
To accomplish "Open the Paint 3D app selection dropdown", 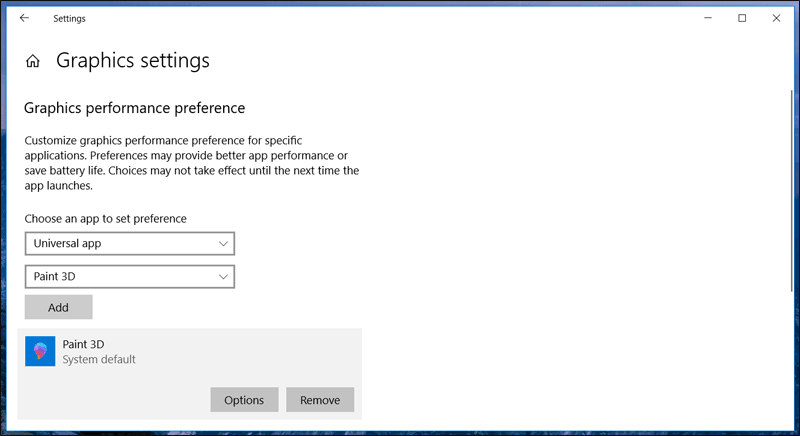I will (x=130, y=276).
